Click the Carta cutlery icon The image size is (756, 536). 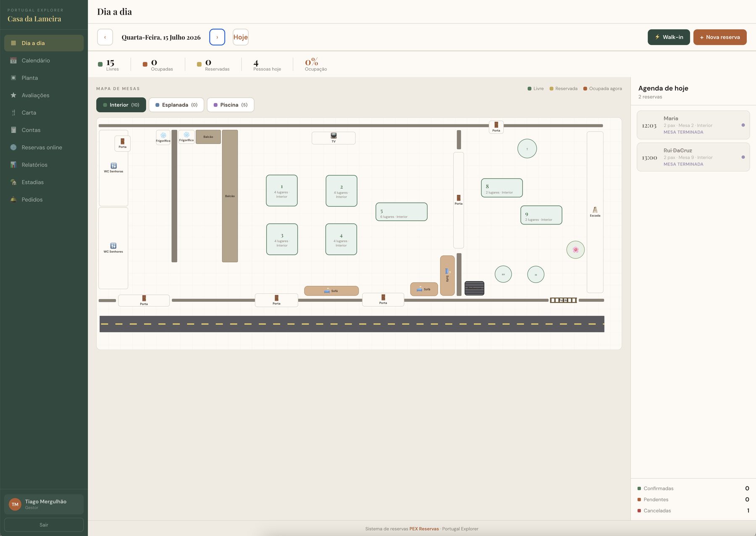tap(13, 113)
